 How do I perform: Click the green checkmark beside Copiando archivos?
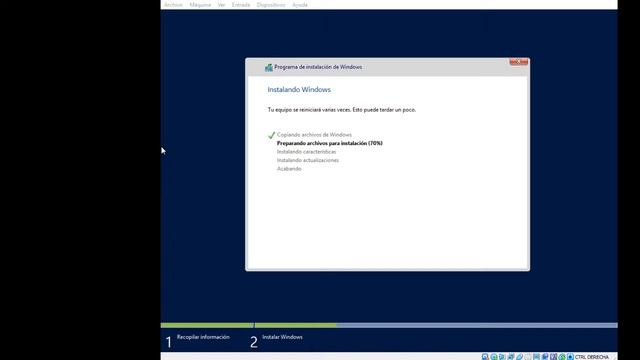pos(271,135)
